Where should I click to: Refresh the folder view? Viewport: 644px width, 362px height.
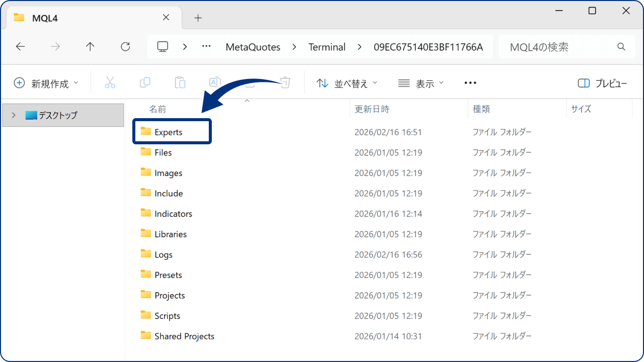click(125, 46)
